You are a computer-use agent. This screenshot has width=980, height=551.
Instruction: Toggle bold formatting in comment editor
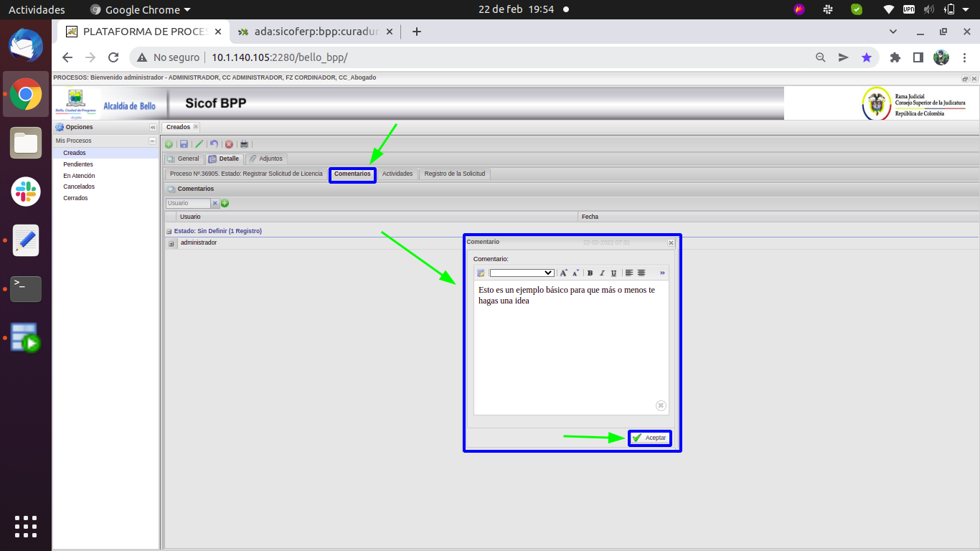tap(590, 273)
